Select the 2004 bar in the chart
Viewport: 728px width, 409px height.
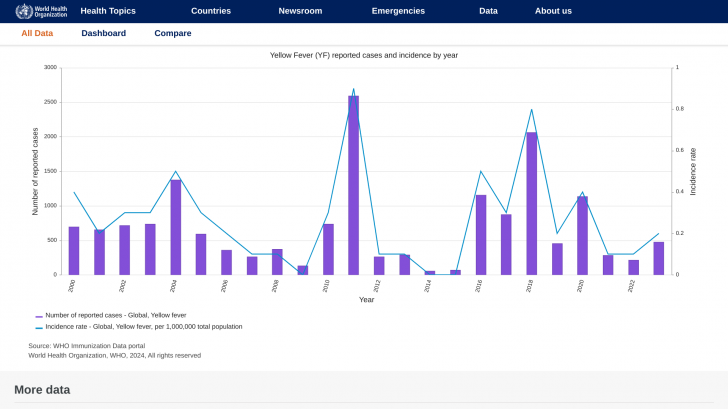coord(175,227)
